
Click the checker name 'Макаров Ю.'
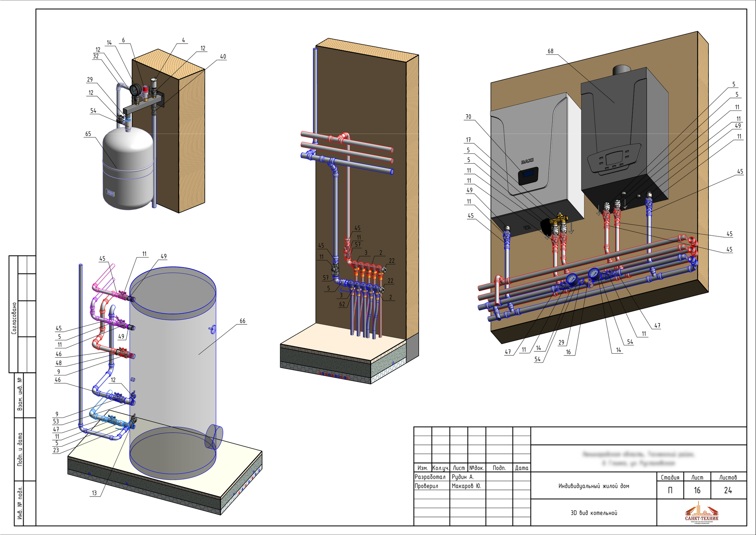click(x=466, y=486)
